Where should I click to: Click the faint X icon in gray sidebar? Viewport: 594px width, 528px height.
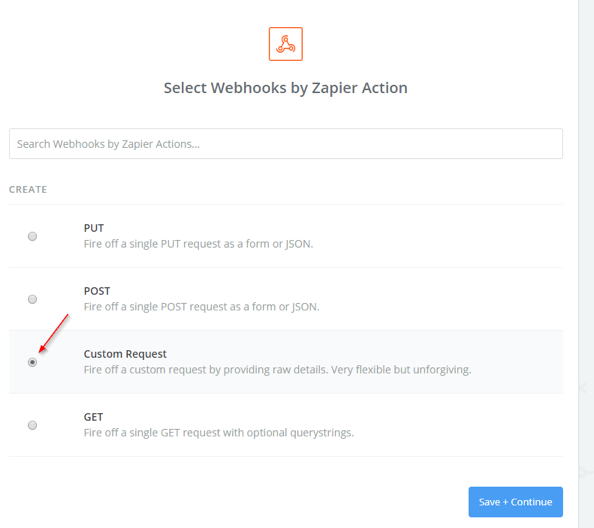tap(582, 387)
